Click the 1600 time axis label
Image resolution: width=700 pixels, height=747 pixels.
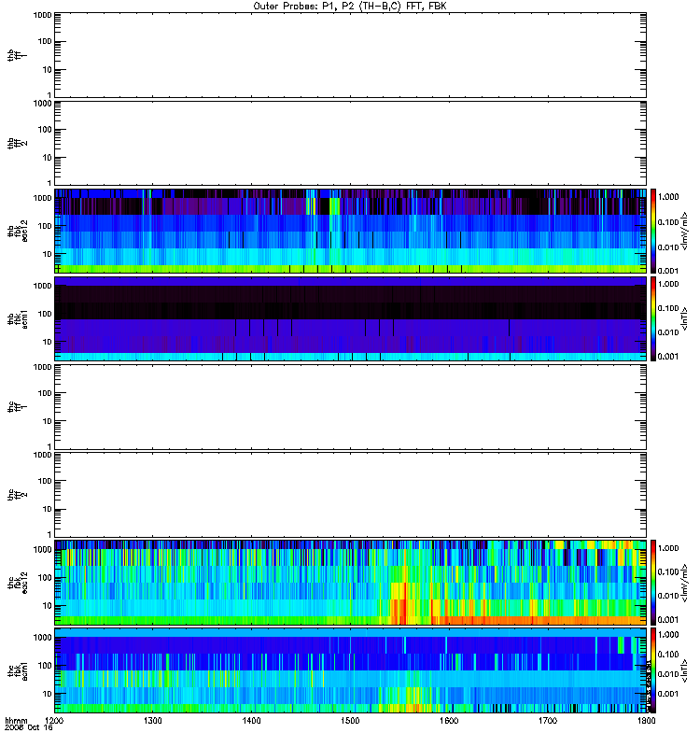[449, 721]
